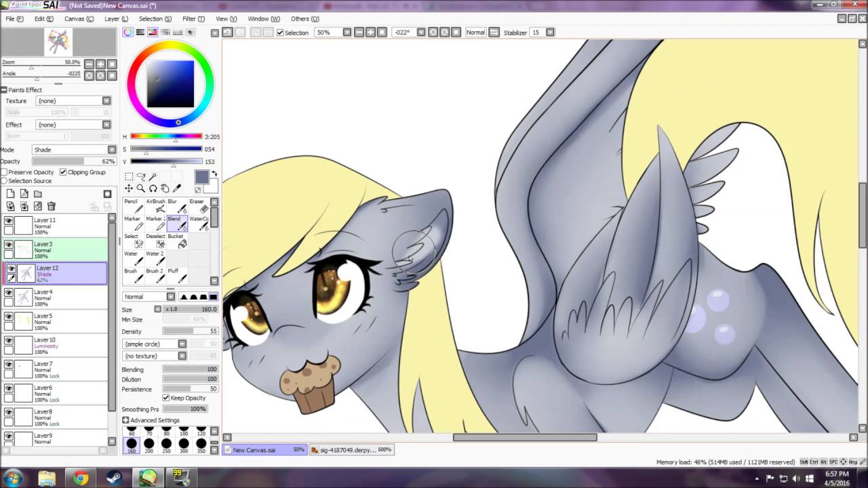The image size is (868, 488).
Task: Select the Fluff brush tool
Action: [x=177, y=275]
